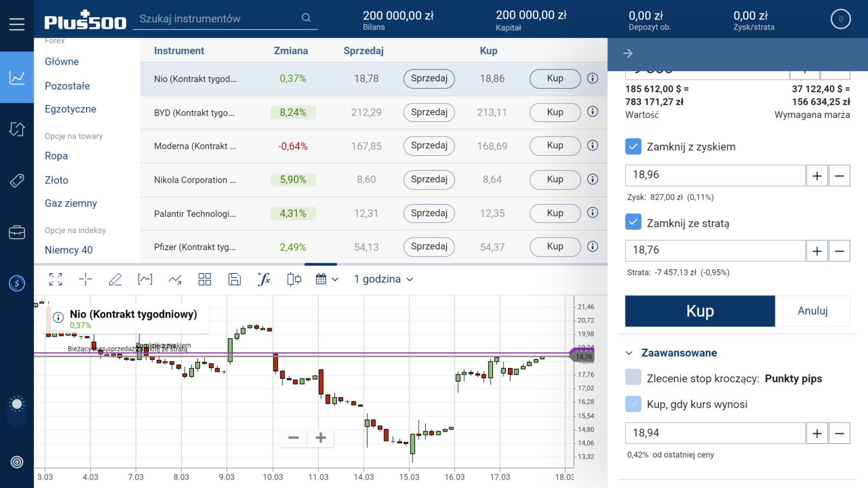
Task: Click the large 'Kup' confirm button
Action: click(700, 311)
